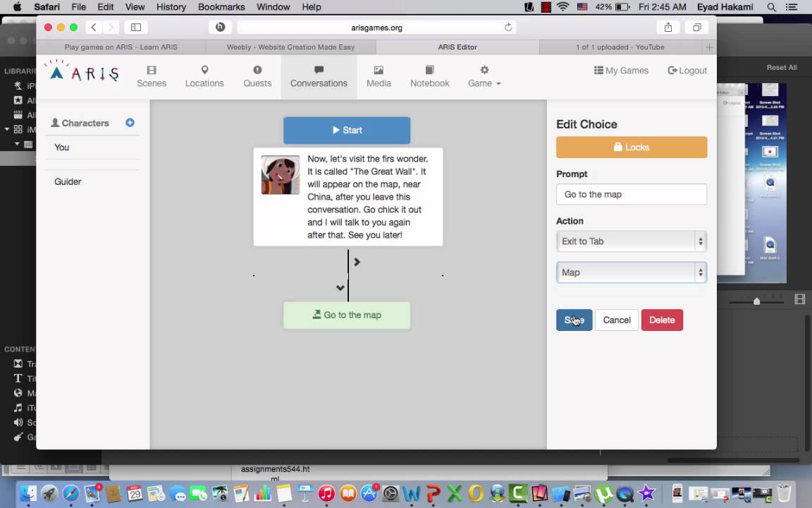Adjust the zoom slider in iMovie window
This screenshot has width=812, height=508.
[756, 301]
